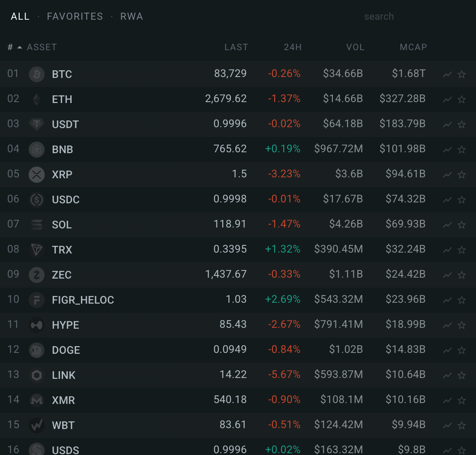Screen dimensions: 476x455
Task: Toggle the HYPE favorite star
Action: (x=461, y=325)
